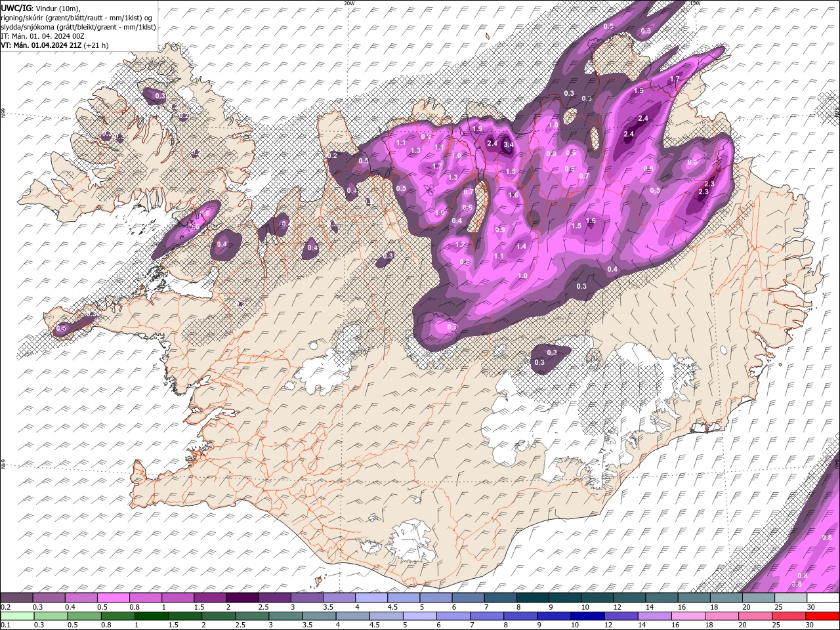Click the '1.2' precipitation value on the map

click(x=460, y=245)
